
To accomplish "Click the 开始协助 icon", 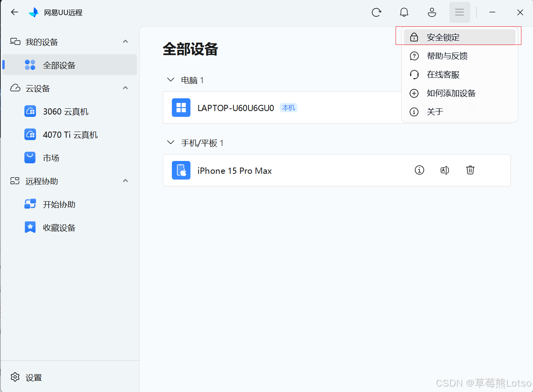I will pos(30,204).
